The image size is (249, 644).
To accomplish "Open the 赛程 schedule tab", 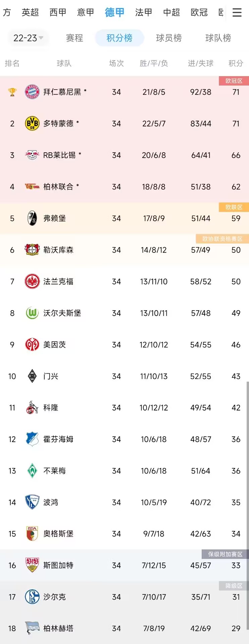I will (x=74, y=38).
